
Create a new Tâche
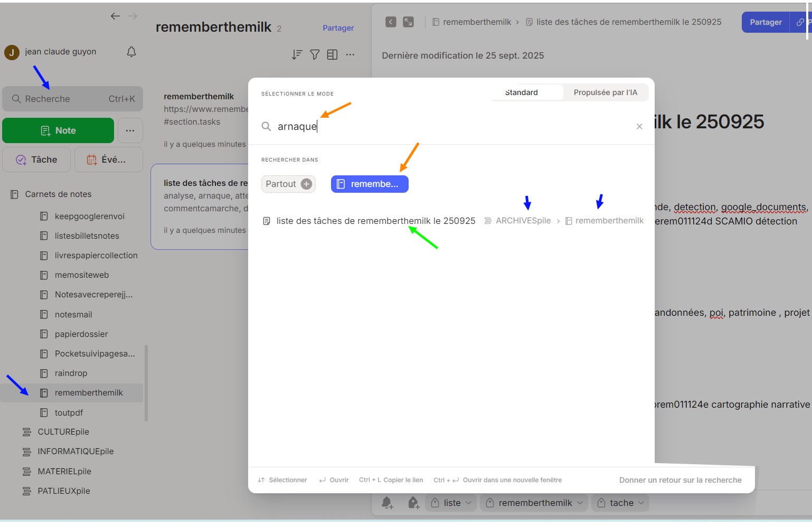pos(36,159)
